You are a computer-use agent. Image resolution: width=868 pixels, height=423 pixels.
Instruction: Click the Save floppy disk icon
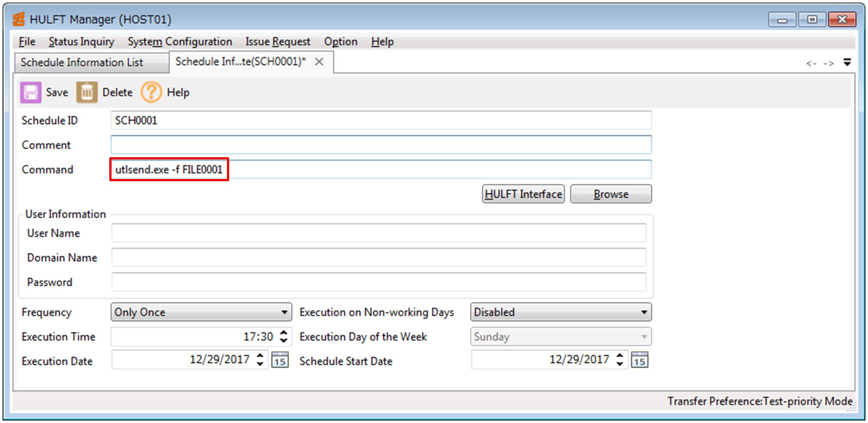pos(31,92)
